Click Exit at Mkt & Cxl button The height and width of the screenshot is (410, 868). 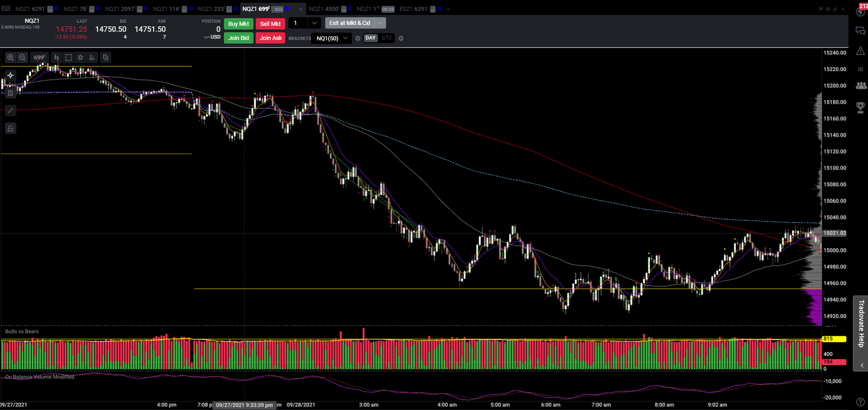(x=350, y=23)
